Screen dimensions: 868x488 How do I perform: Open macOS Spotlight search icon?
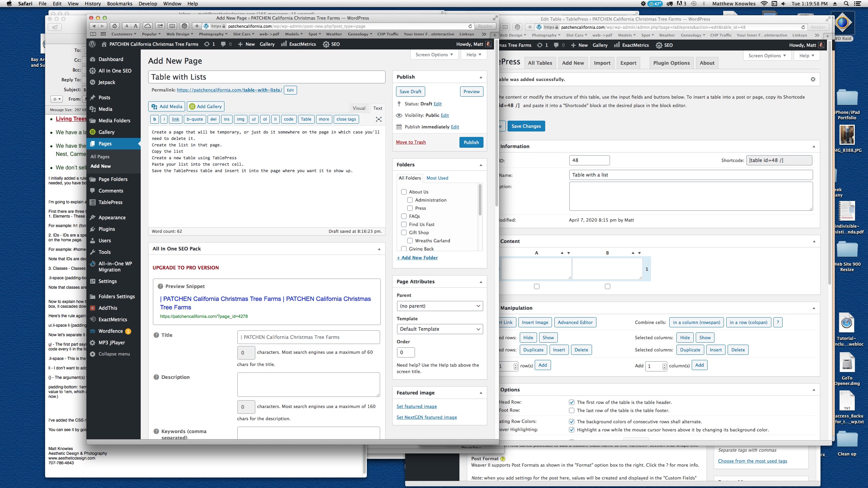click(847, 4)
